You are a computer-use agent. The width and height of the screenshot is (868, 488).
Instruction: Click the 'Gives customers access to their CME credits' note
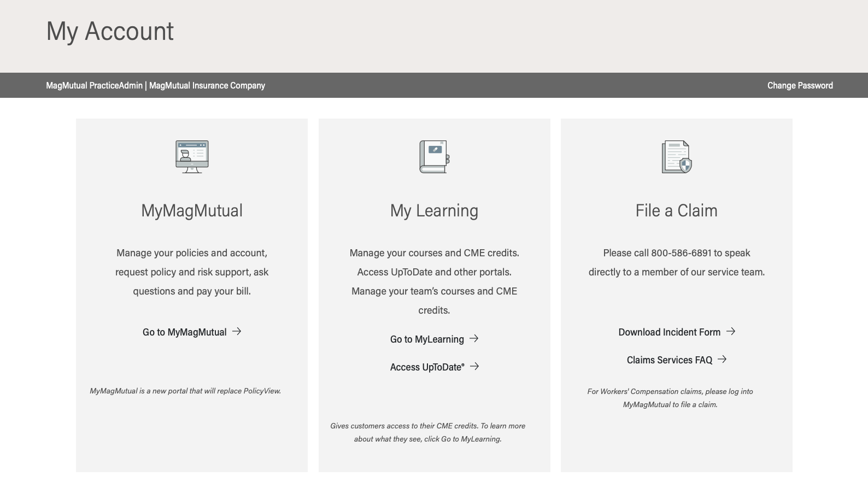pyautogui.click(x=428, y=432)
